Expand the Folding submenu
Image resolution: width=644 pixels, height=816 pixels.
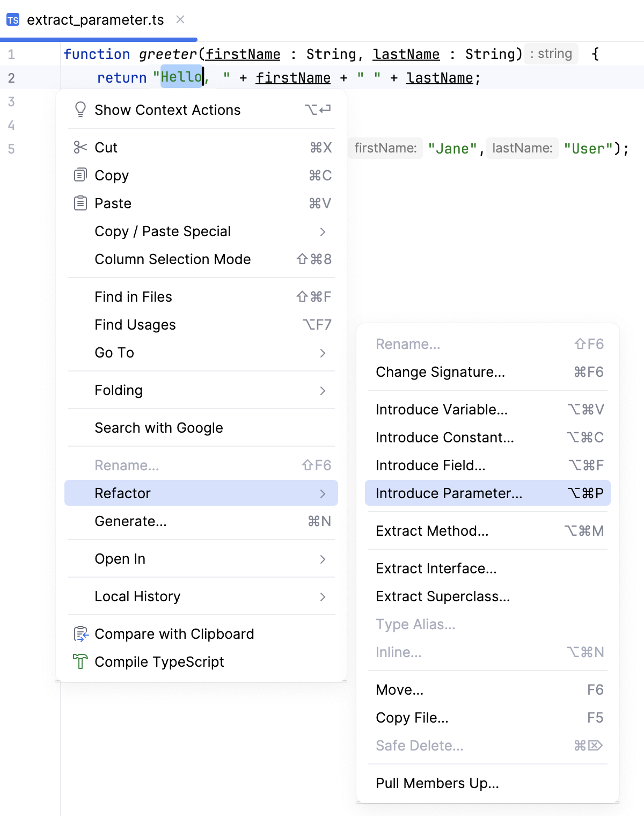click(323, 390)
